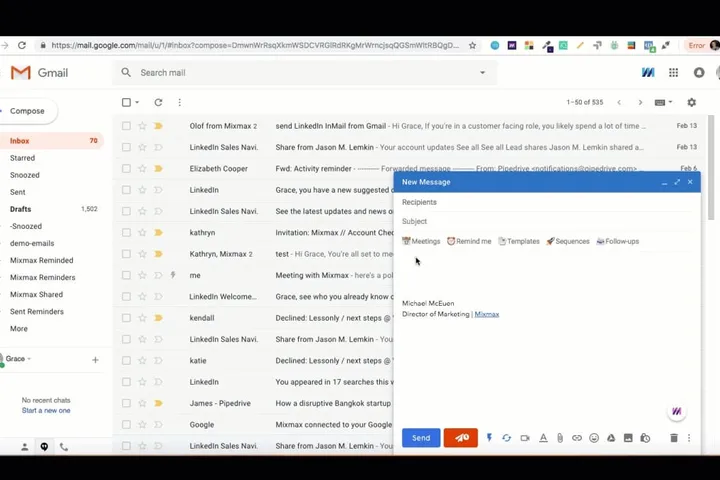720x480 pixels.
Task: Click the floating Mixmax logo in compose window
Action: click(x=676, y=411)
